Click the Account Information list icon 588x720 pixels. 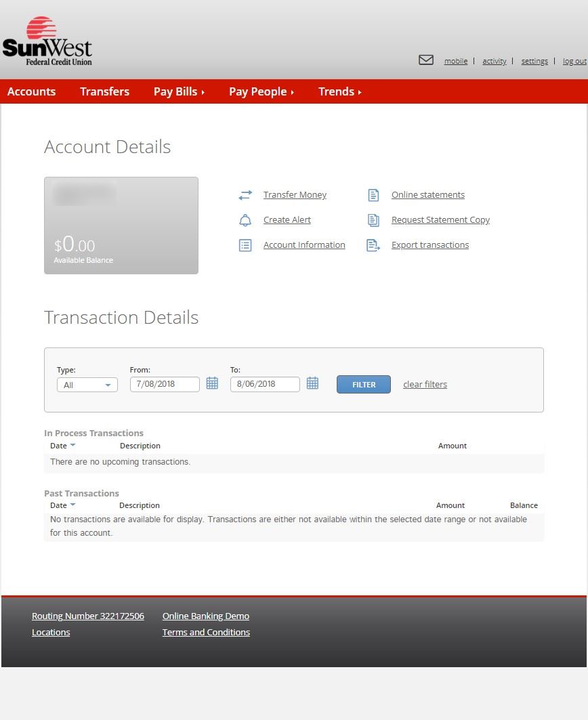coord(245,245)
